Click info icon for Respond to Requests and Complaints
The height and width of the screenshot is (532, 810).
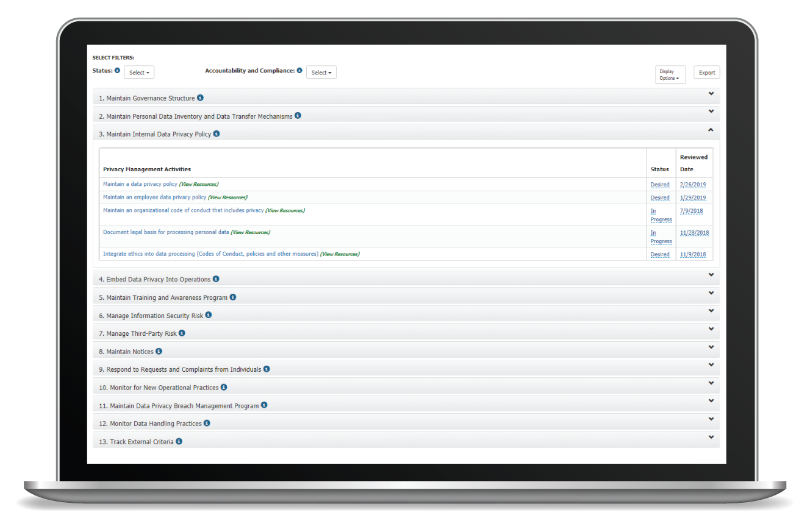(x=267, y=369)
